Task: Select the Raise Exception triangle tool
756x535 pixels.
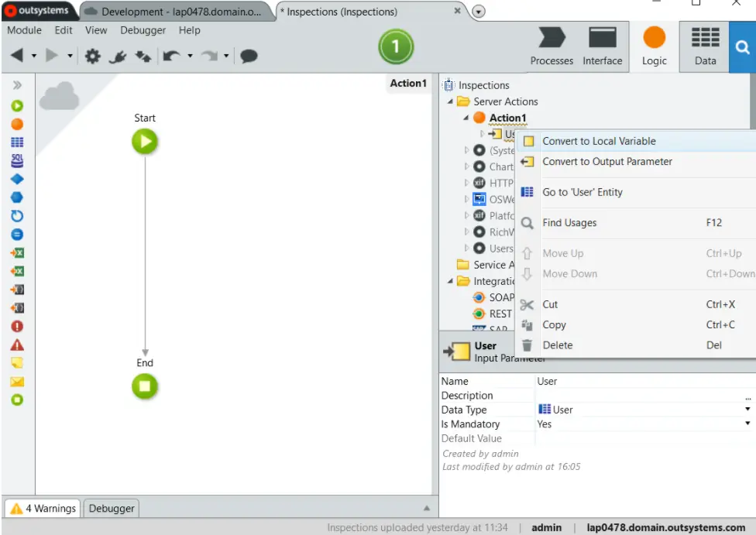Action: coord(17,345)
